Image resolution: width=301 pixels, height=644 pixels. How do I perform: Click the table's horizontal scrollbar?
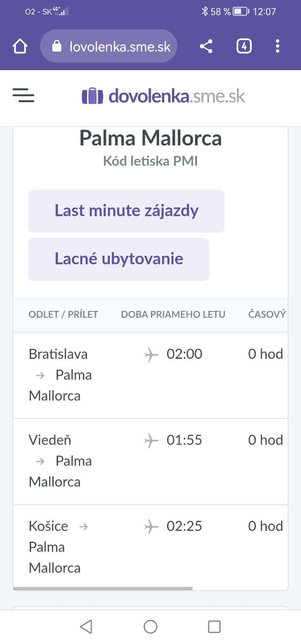103,588
